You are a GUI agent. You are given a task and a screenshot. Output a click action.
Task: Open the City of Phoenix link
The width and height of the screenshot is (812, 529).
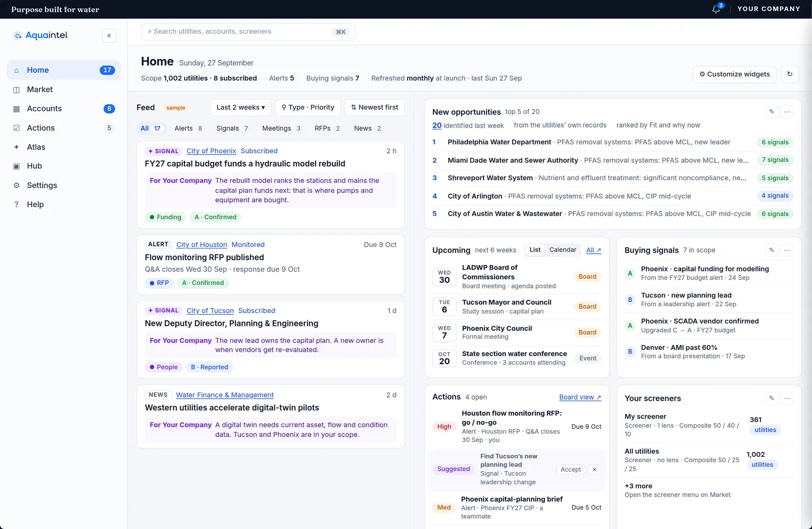pos(211,151)
